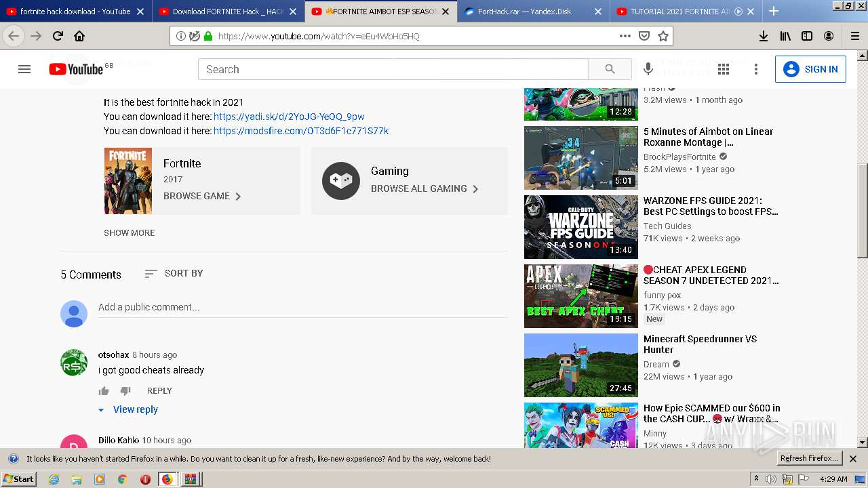The height and width of the screenshot is (488, 868).
Task: Click the YouTube search magnifier button
Action: [x=610, y=69]
